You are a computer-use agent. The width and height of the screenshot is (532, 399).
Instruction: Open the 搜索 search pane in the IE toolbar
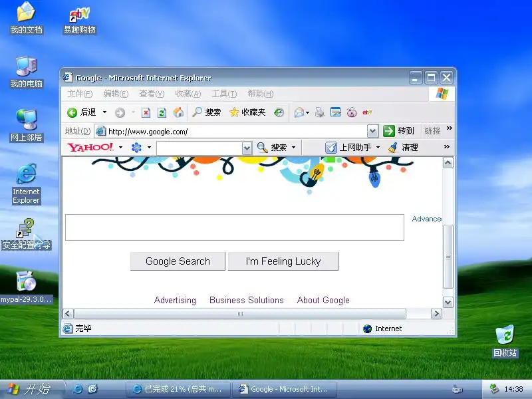207,112
